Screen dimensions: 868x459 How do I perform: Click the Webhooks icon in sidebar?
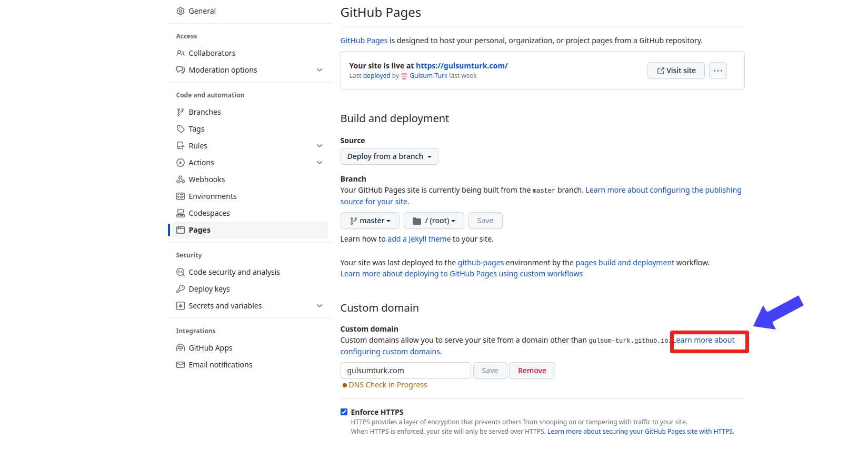click(x=181, y=179)
